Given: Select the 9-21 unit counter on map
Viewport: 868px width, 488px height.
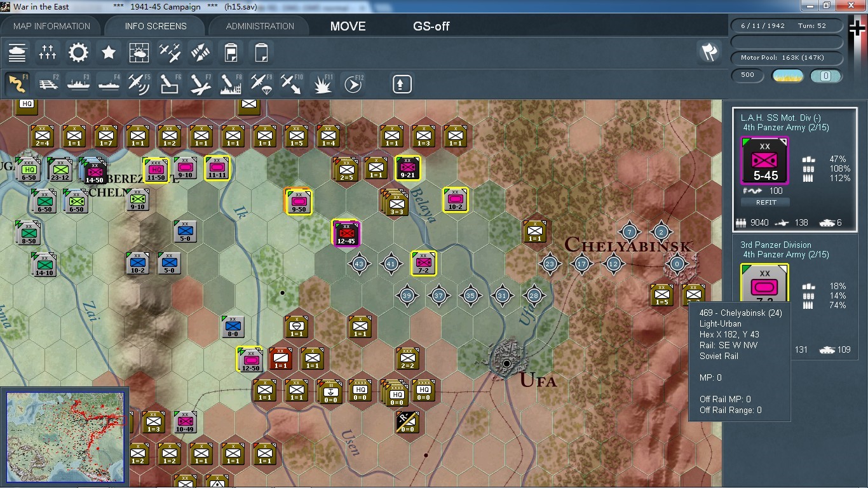Looking at the screenshot, I should pos(407,168).
